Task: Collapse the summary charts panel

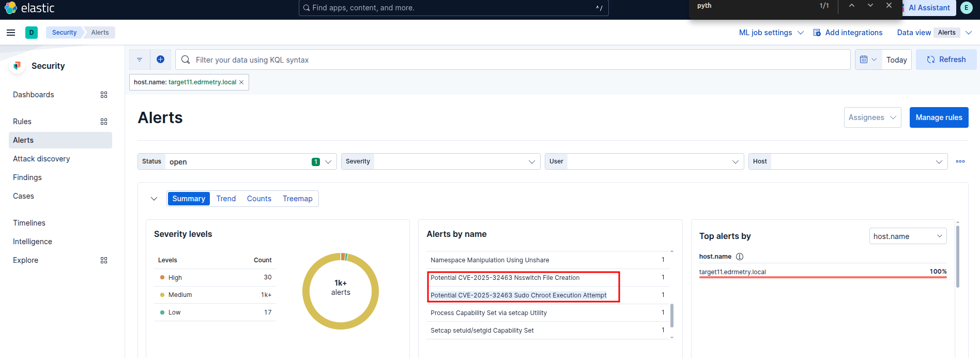Action: pyautogui.click(x=154, y=199)
